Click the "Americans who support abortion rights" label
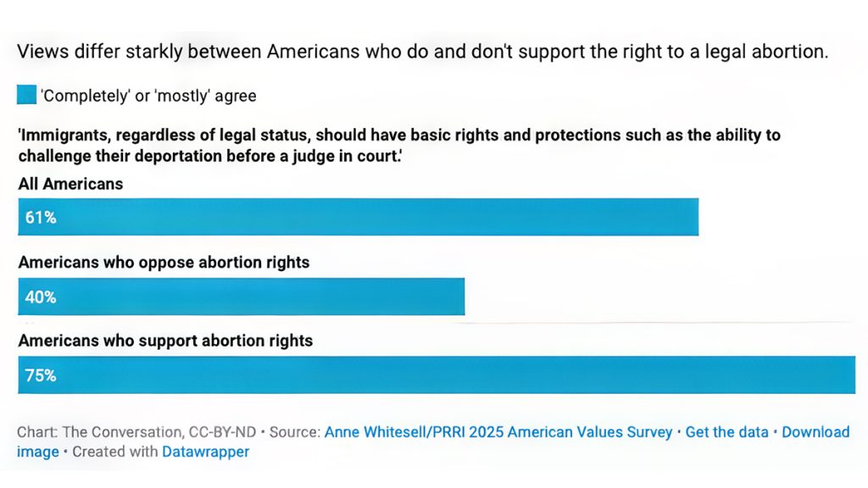The width and height of the screenshot is (868, 488). pos(165,341)
